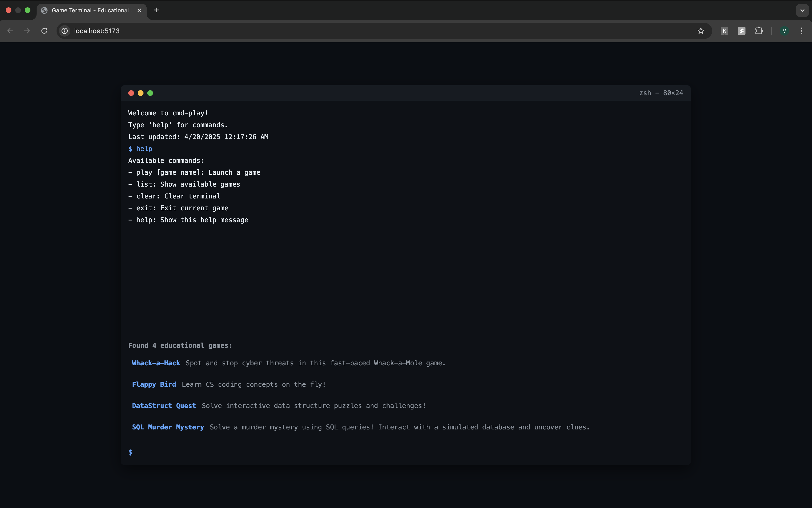Click the striped extension icon beside K

point(741,31)
